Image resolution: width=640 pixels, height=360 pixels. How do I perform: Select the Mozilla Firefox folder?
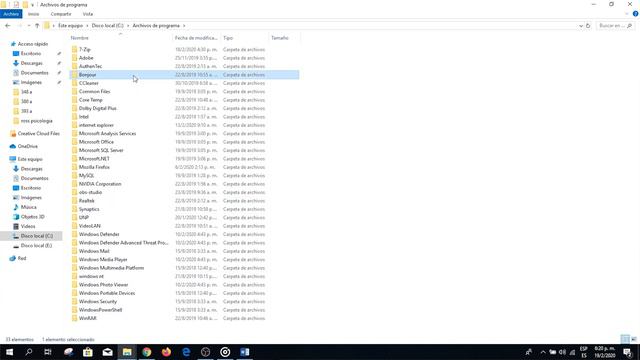click(x=94, y=167)
